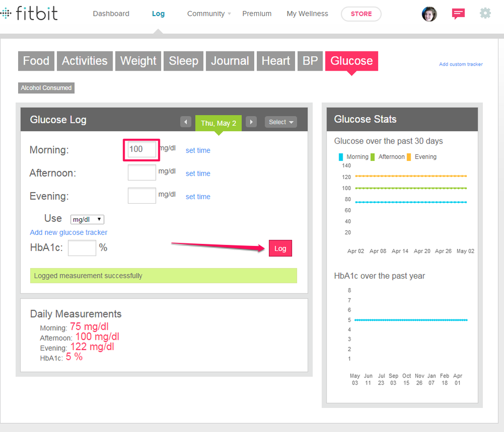Click the HbA1c percentage input field

point(82,248)
